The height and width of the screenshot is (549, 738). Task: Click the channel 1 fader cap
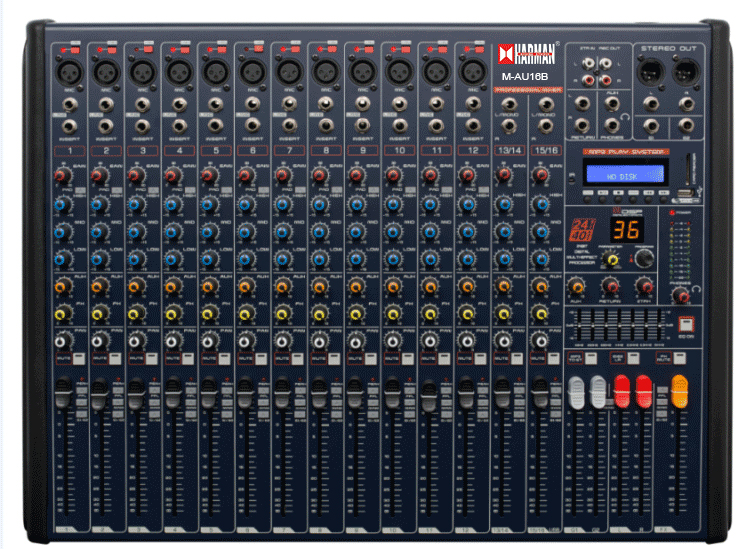(x=63, y=392)
